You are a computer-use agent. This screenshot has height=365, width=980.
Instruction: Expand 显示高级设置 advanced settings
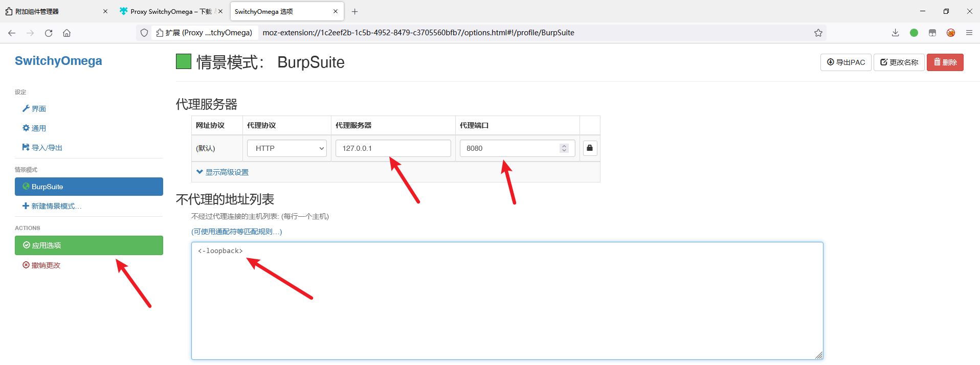click(222, 172)
